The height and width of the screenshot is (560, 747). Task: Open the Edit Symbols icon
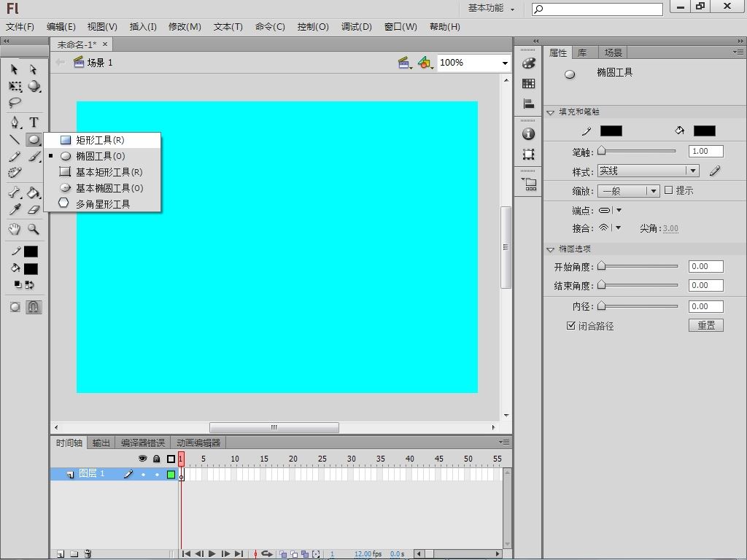click(x=425, y=63)
